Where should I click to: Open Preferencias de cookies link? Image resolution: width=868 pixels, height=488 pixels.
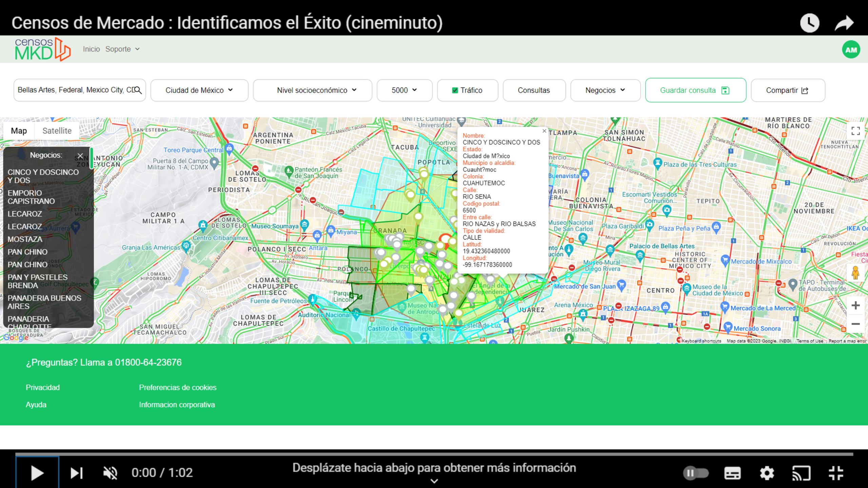[x=178, y=387]
